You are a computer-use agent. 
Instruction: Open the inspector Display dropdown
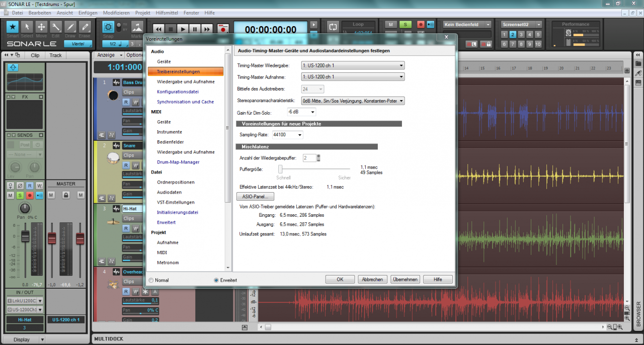coord(25,339)
